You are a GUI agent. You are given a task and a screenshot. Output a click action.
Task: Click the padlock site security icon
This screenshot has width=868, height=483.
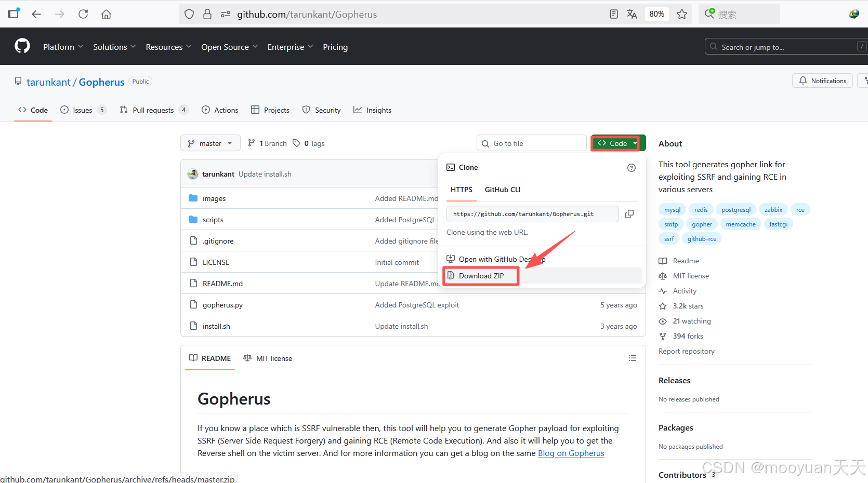pyautogui.click(x=207, y=14)
